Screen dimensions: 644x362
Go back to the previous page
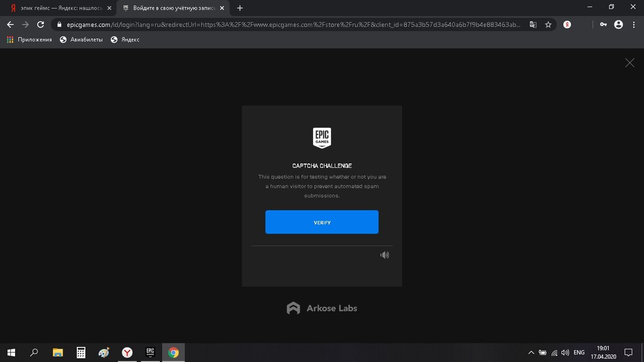[x=10, y=25]
